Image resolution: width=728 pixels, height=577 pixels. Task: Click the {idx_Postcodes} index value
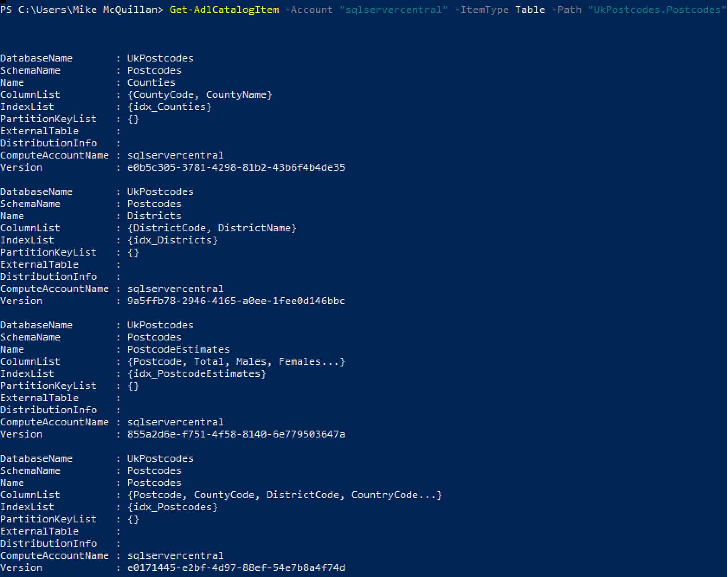(172, 507)
